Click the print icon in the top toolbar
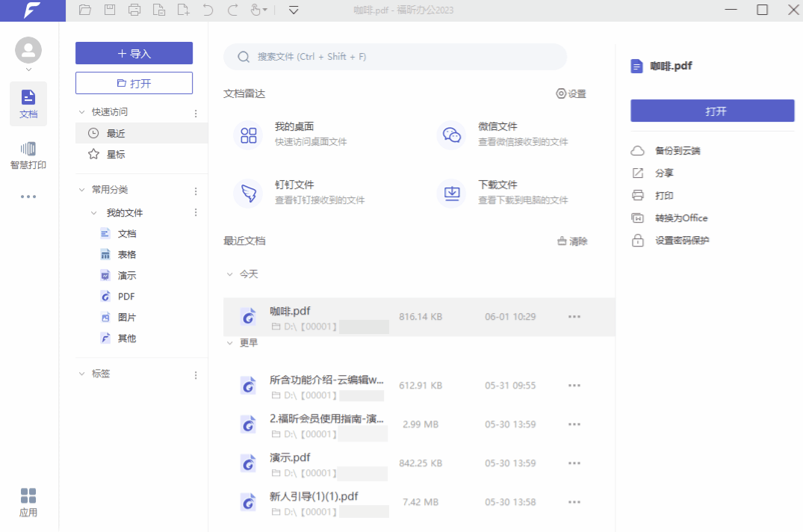Image resolution: width=803 pixels, height=532 pixels. click(134, 10)
